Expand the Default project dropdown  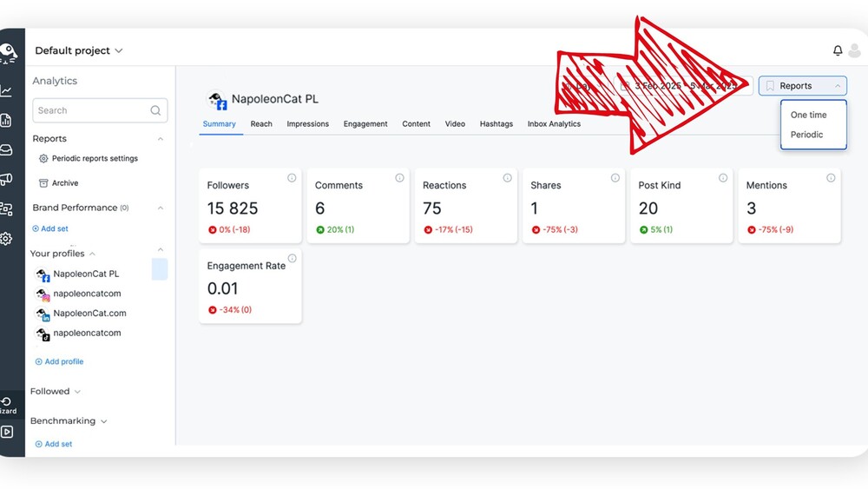tap(79, 50)
